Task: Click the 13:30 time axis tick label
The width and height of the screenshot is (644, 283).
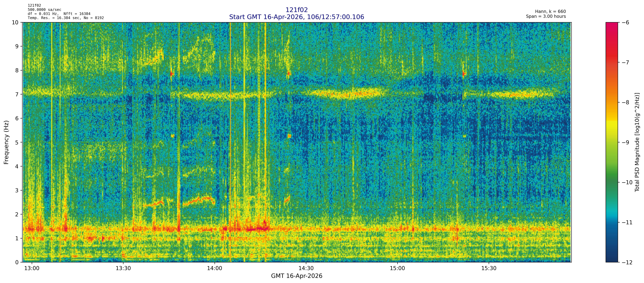Action: pyautogui.click(x=123, y=269)
